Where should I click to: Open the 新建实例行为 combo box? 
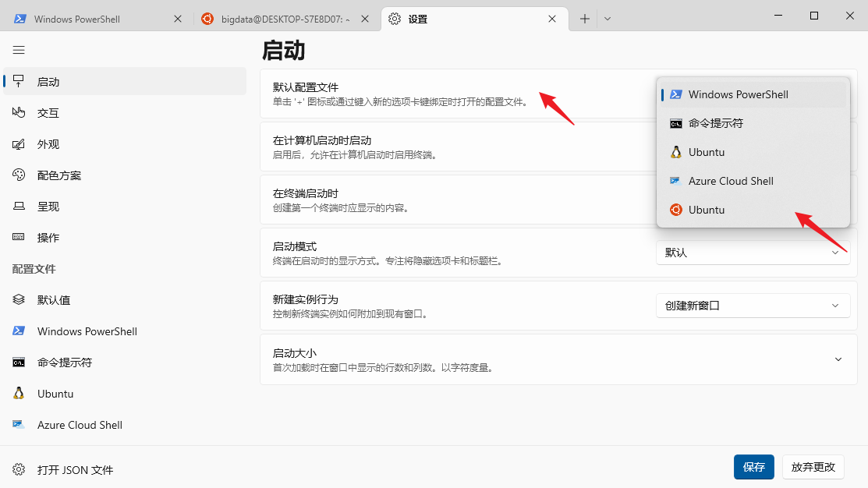coord(753,306)
